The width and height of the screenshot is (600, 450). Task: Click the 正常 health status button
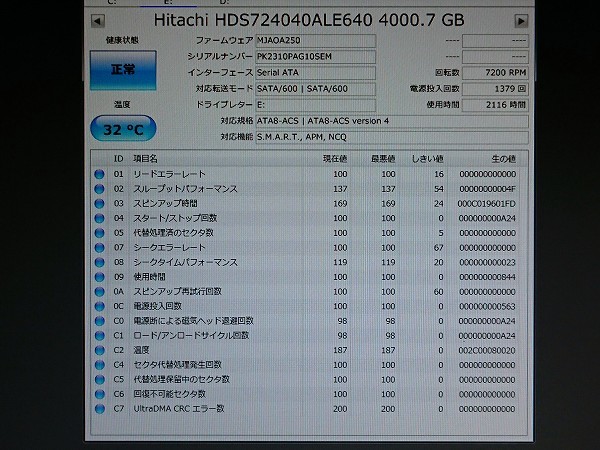[123, 70]
